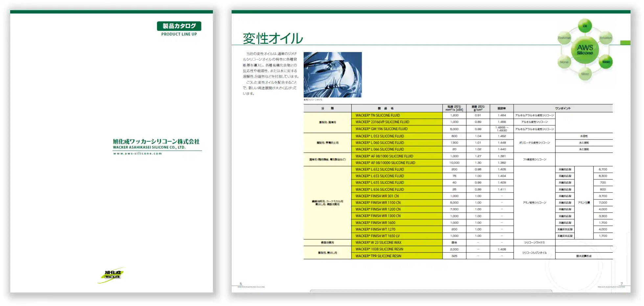Select WACKER FINISH WT 1650 LV row
644x306 pixels.
tap(397, 236)
